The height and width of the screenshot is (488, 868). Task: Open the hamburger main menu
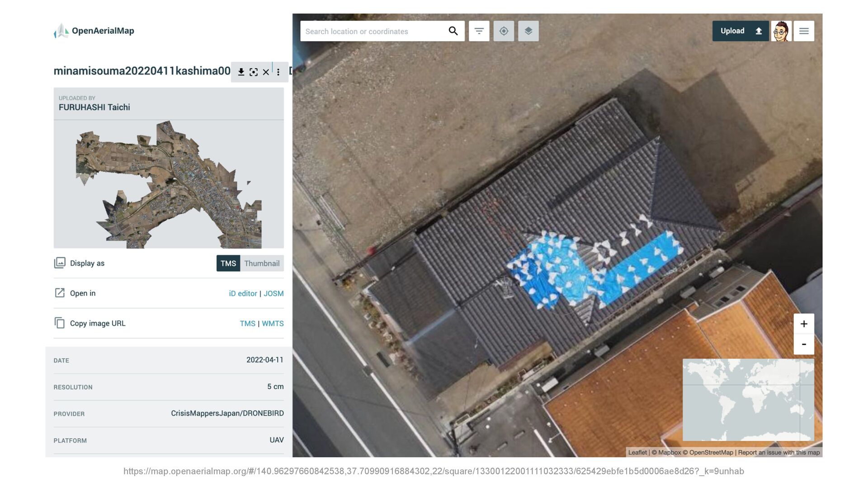pyautogui.click(x=803, y=31)
